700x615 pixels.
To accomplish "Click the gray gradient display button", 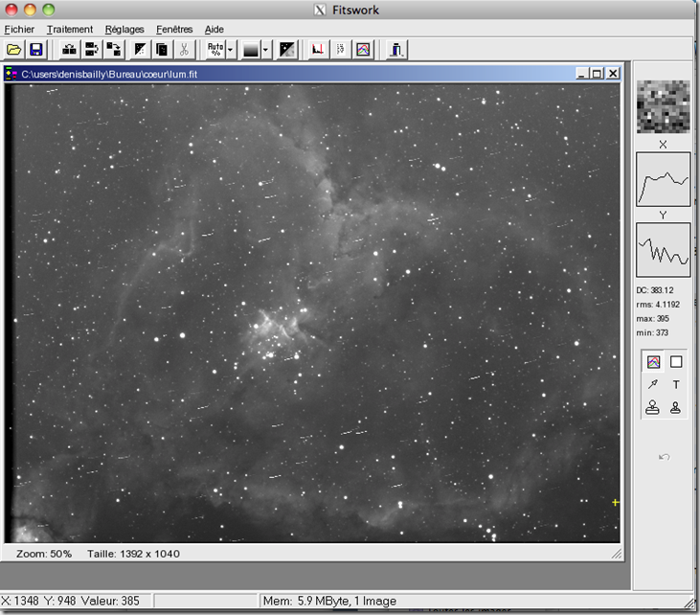I will (251, 49).
